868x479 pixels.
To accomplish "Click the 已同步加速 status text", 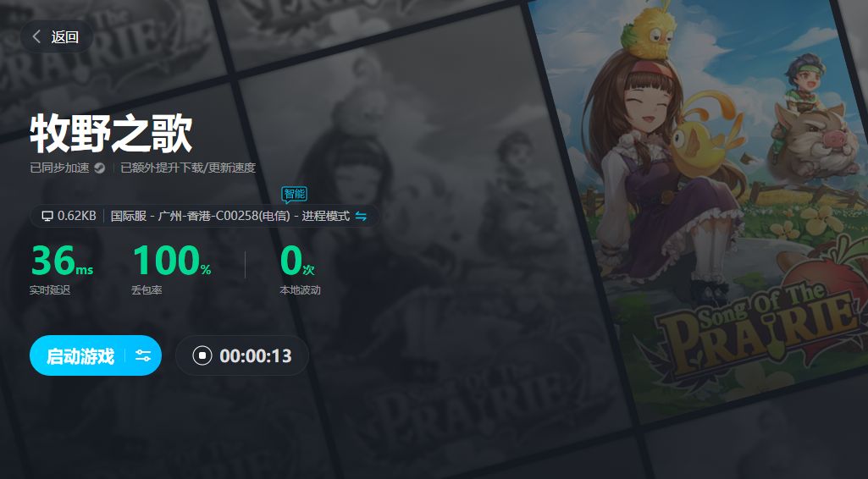I will tap(59, 168).
